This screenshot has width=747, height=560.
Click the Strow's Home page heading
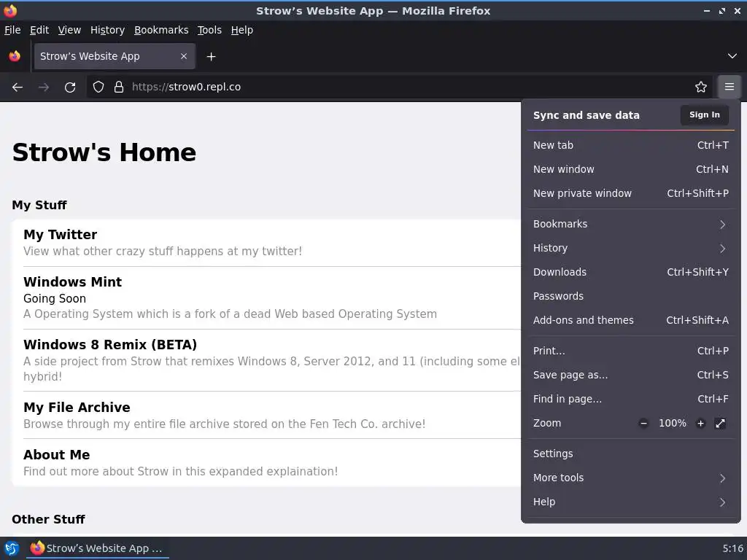point(104,152)
